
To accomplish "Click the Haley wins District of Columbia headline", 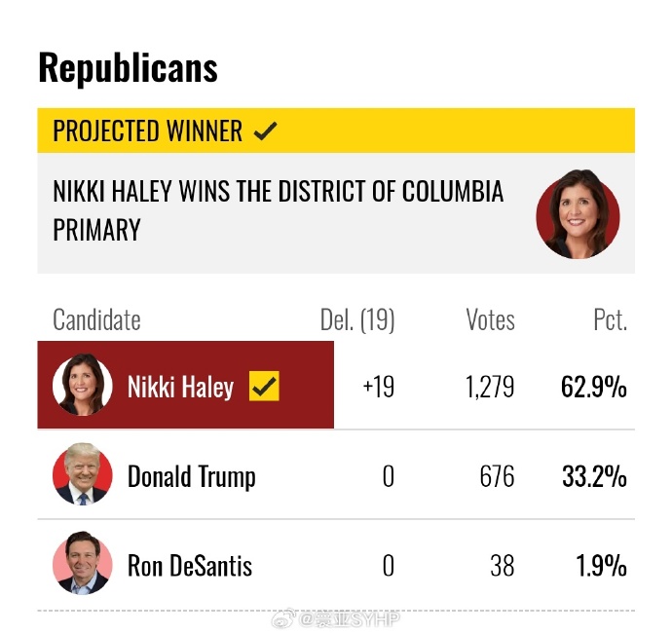I will [x=279, y=210].
